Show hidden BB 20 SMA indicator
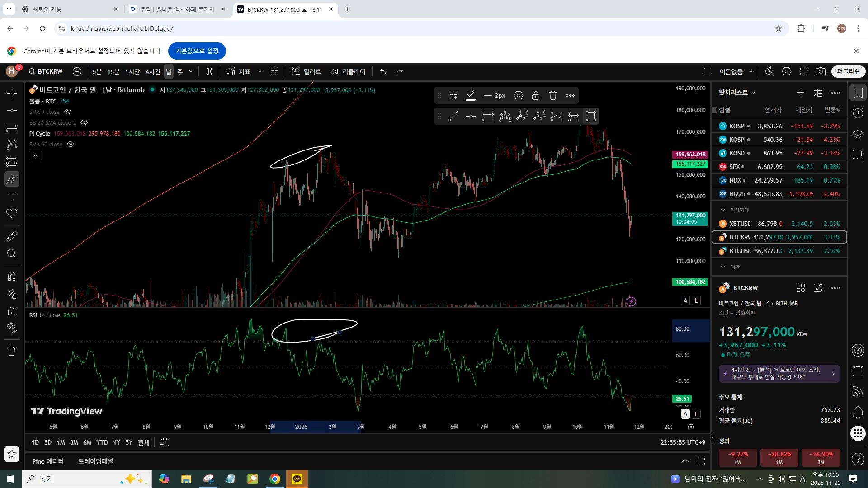Image resolution: width=868 pixels, height=488 pixels. tap(84, 122)
